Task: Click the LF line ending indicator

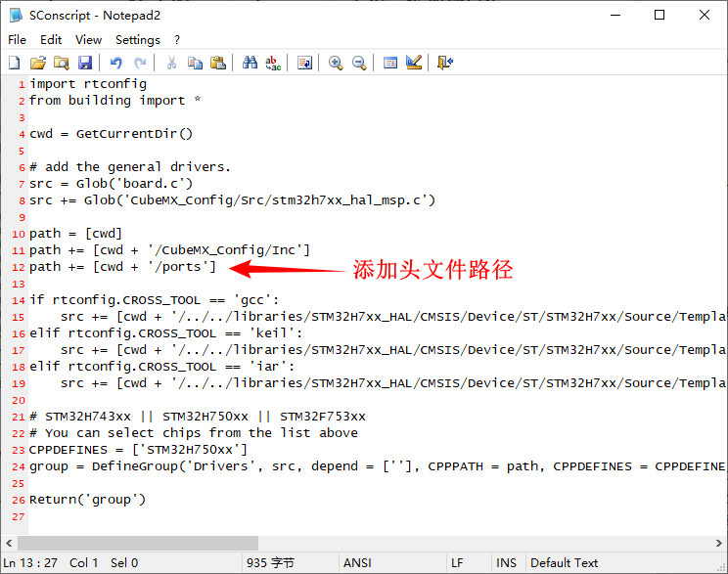Action: (456, 563)
